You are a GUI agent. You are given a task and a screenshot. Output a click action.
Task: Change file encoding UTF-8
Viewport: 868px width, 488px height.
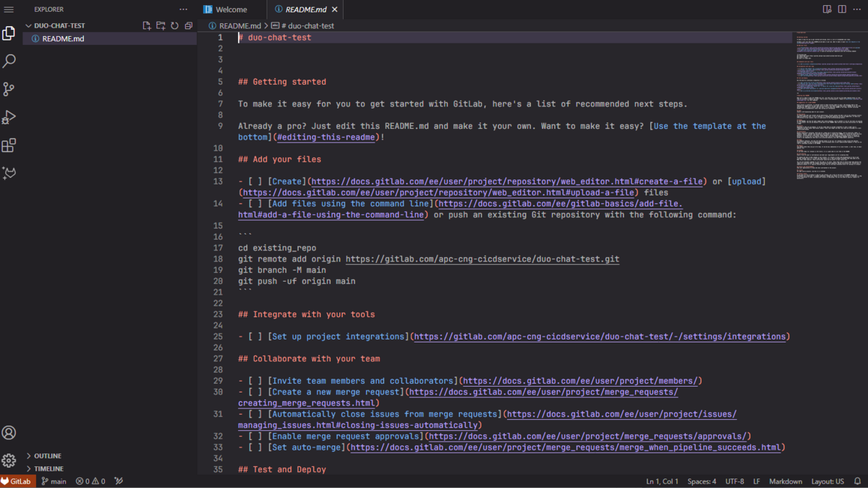[734, 481]
